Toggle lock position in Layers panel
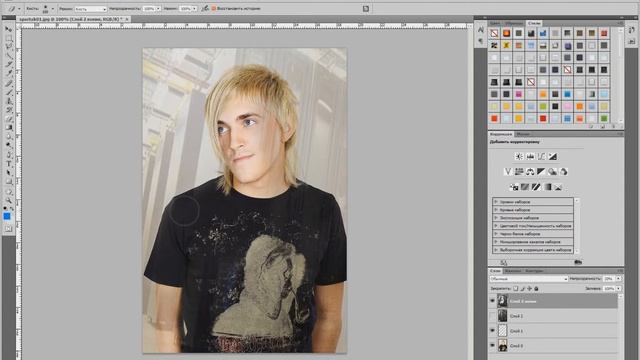Image resolution: width=640 pixels, height=360 pixels. pyautogui.click(x=529, y=288)
